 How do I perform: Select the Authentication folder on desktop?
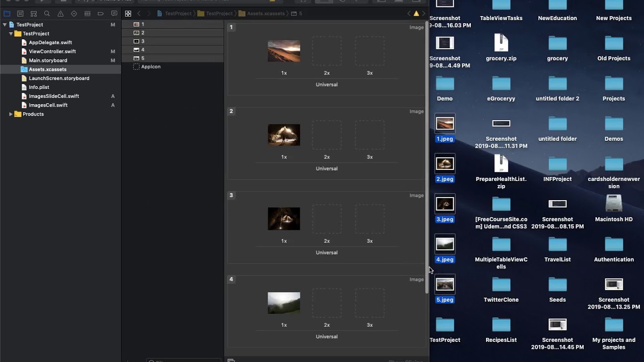point(614,250)
